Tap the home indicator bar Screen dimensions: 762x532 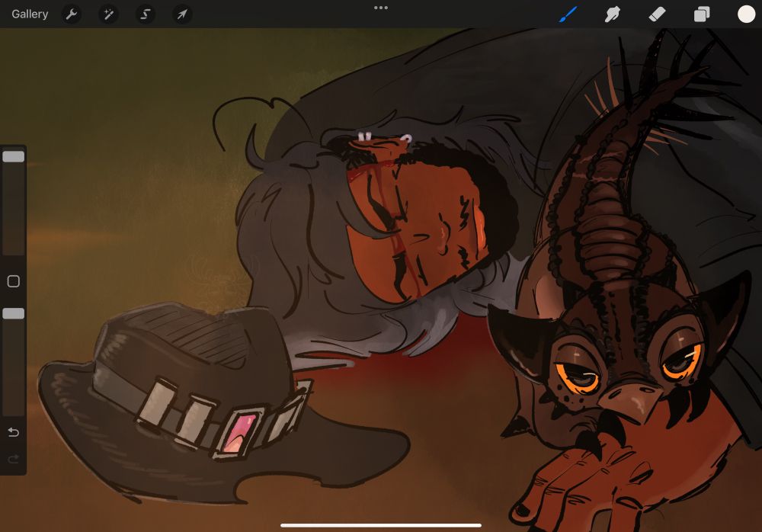tap(381, 525)
